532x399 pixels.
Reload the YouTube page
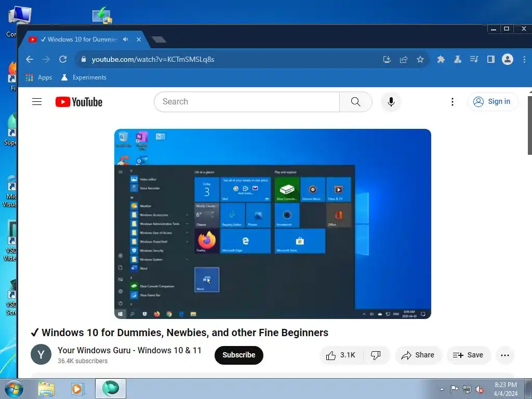[63, 59]
